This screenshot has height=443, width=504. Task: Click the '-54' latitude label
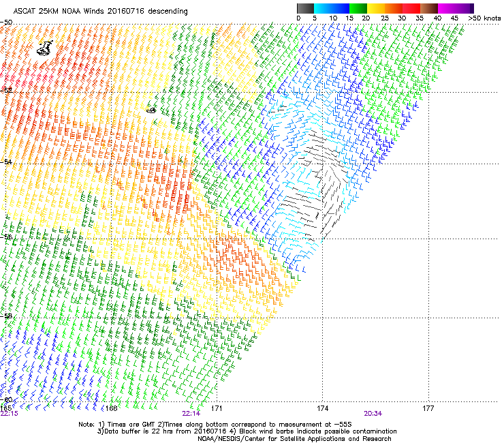(x=6, y=162)
